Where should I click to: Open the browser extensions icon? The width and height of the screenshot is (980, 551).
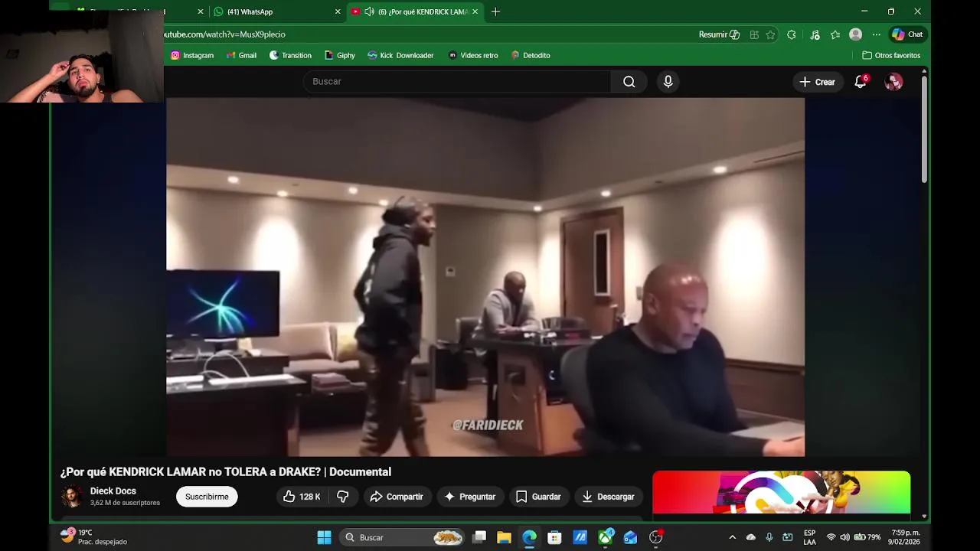(792, 34)
